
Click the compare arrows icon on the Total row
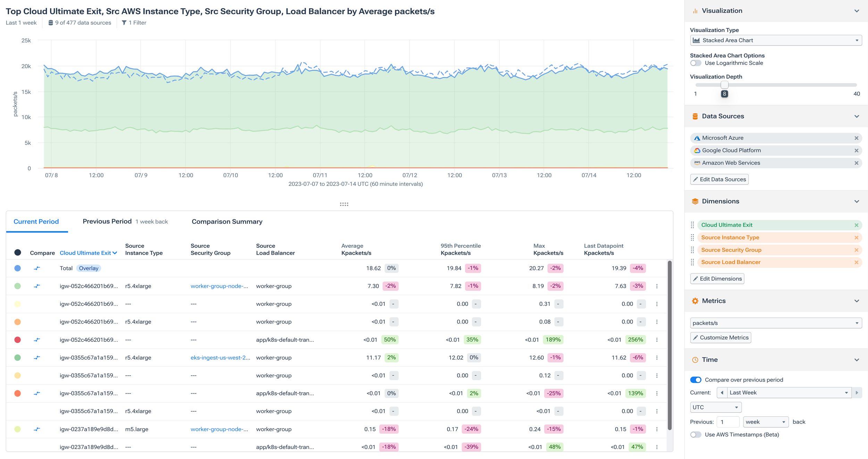37,268
